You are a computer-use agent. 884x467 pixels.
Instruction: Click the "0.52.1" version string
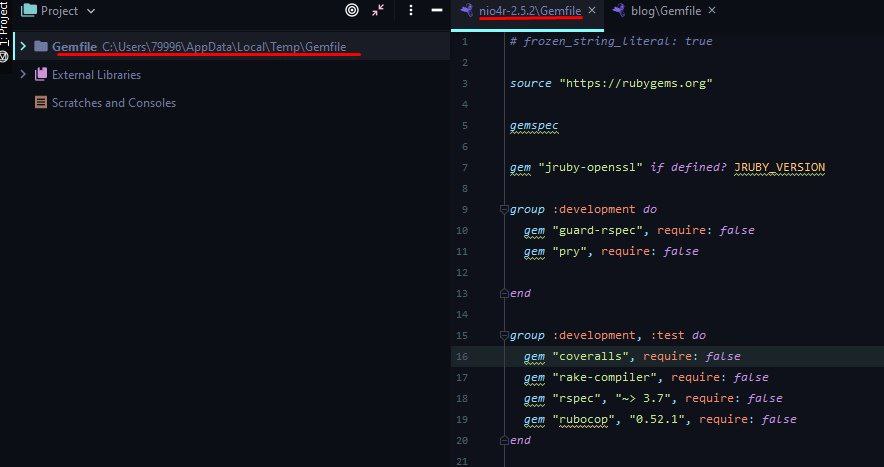(657, 419)
